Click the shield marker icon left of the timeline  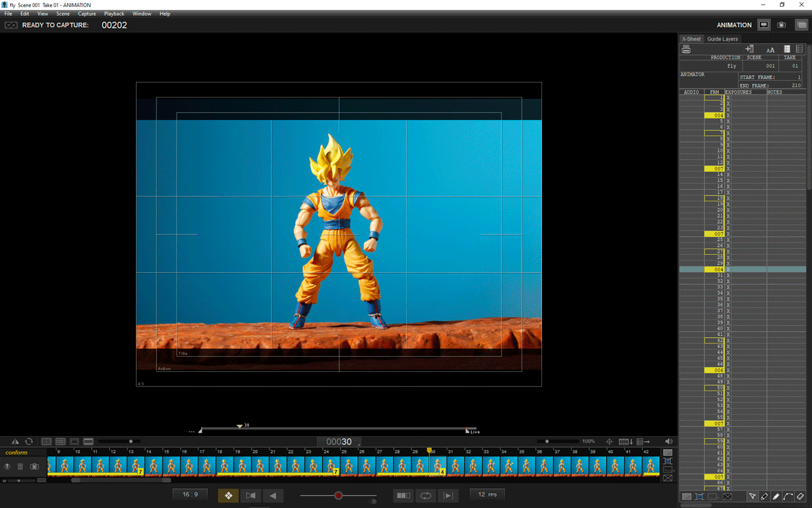[7, 467]
